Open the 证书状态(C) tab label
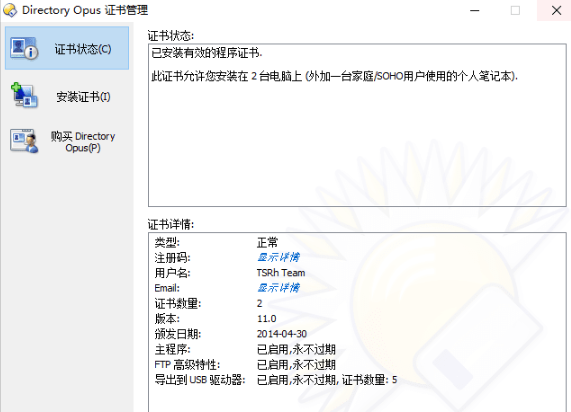Viewport: 571px width, 412px height. (x=83, y=49)
